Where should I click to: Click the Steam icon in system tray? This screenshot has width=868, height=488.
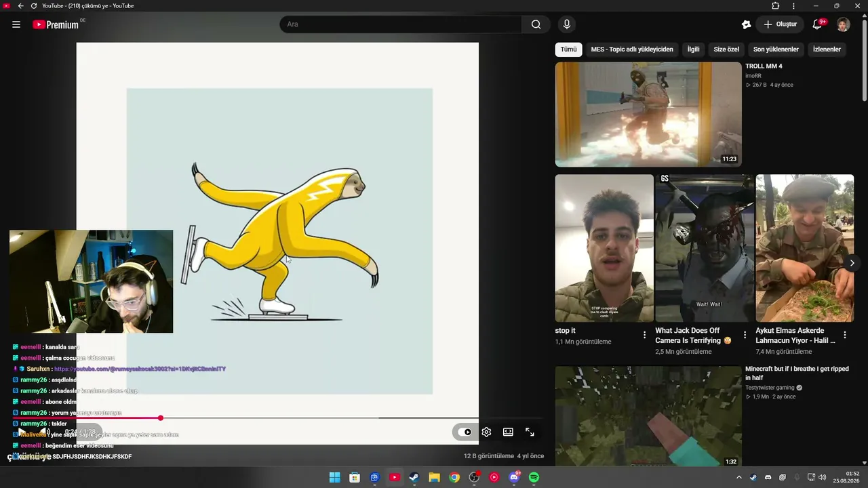pos(753,477)
